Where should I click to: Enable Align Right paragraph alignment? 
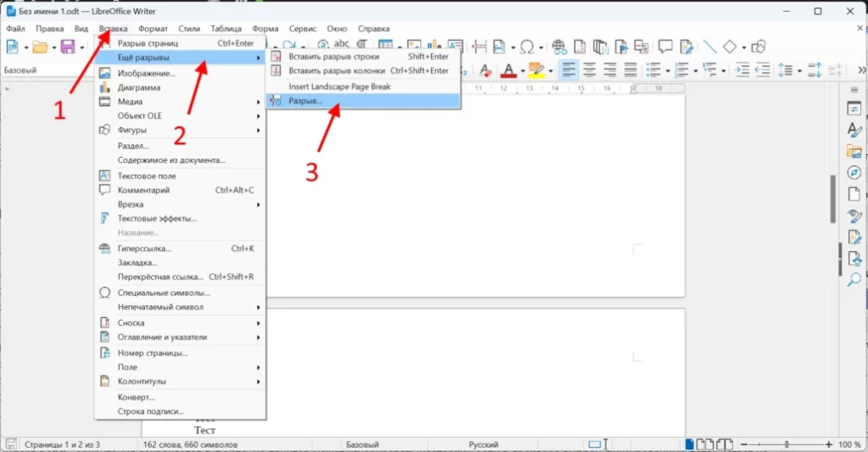point(610,70)
